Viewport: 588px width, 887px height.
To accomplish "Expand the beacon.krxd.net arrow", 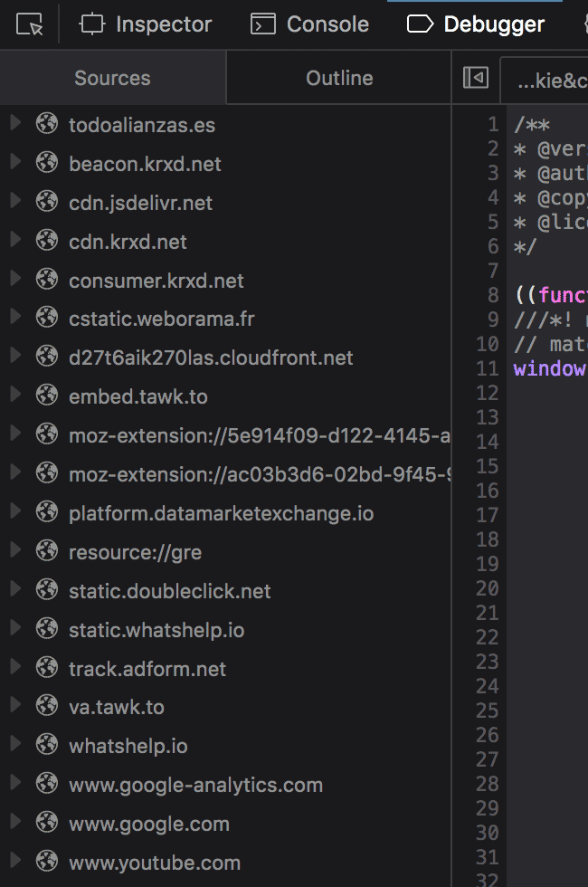I will coord(16,162).
